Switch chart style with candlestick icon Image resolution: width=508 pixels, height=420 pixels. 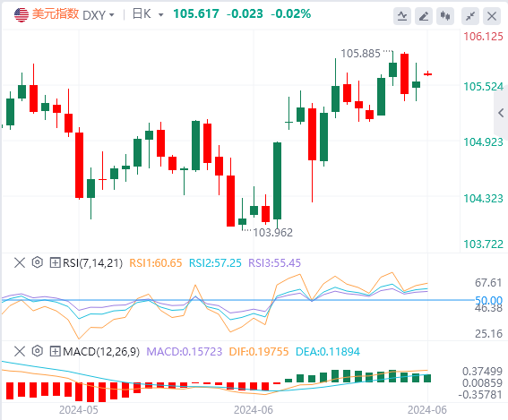444,16
